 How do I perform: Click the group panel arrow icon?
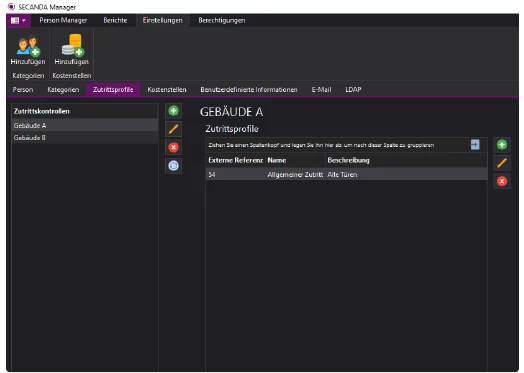coord(475,145)
